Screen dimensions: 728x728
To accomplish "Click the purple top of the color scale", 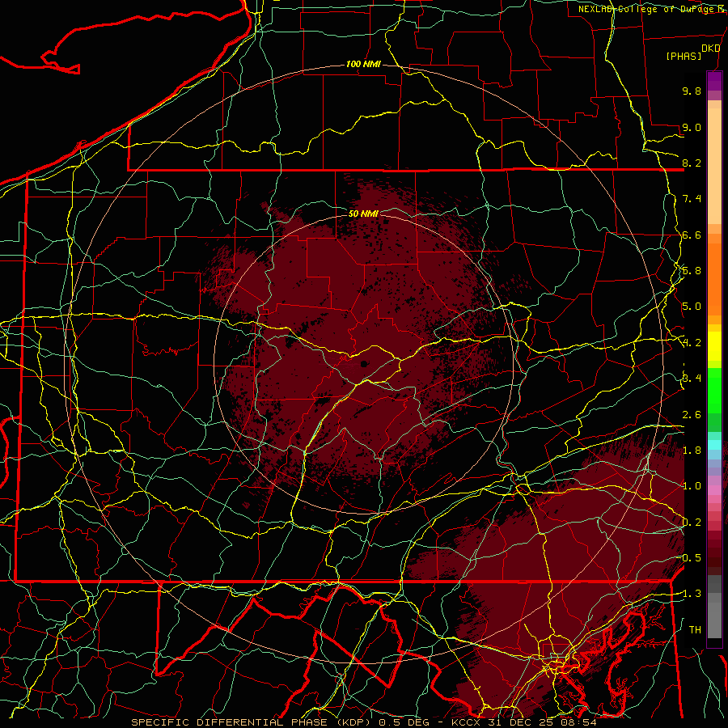I will (714, 81).
